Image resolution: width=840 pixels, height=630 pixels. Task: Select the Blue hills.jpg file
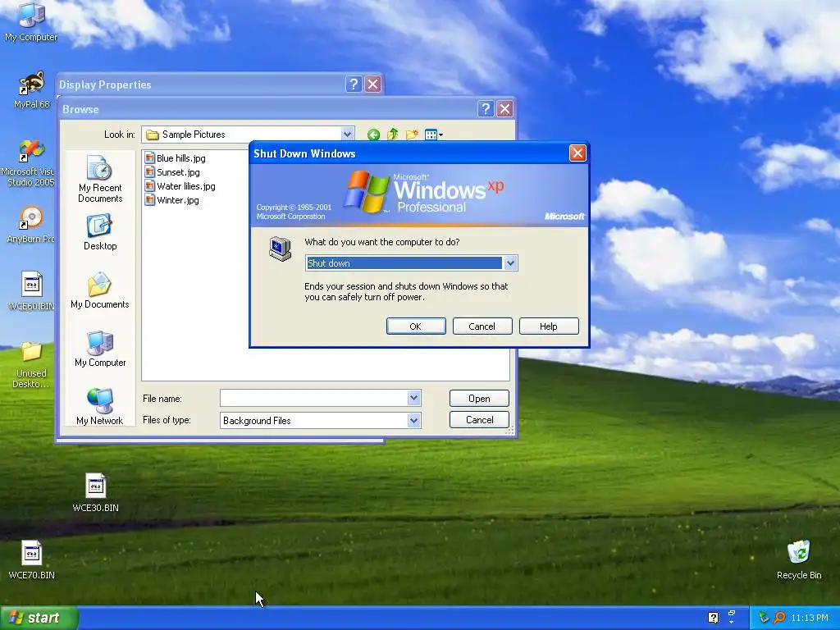coord(176,158)
